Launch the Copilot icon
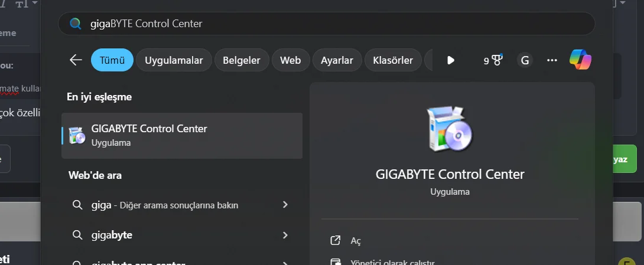This screenshot has height=265, width=644. click(580, 60)
